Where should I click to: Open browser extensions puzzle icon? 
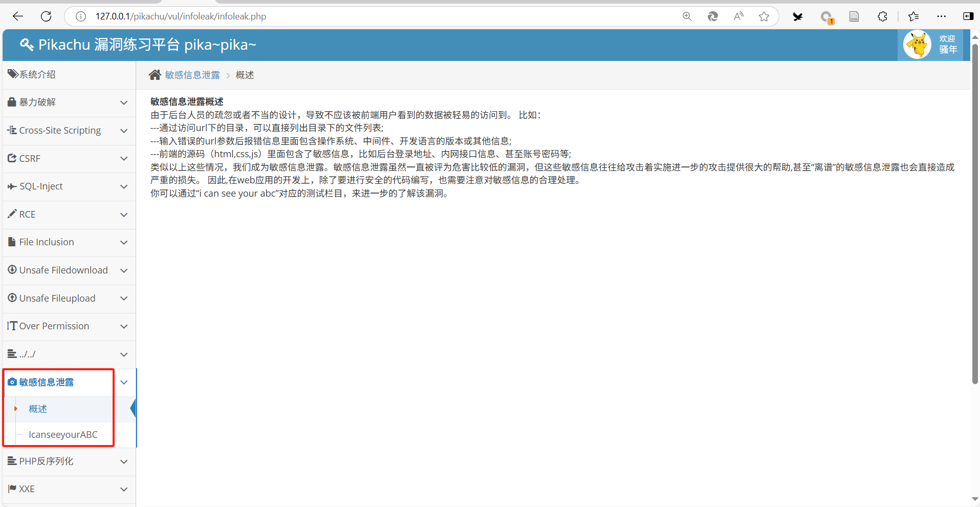pos(882,16)
